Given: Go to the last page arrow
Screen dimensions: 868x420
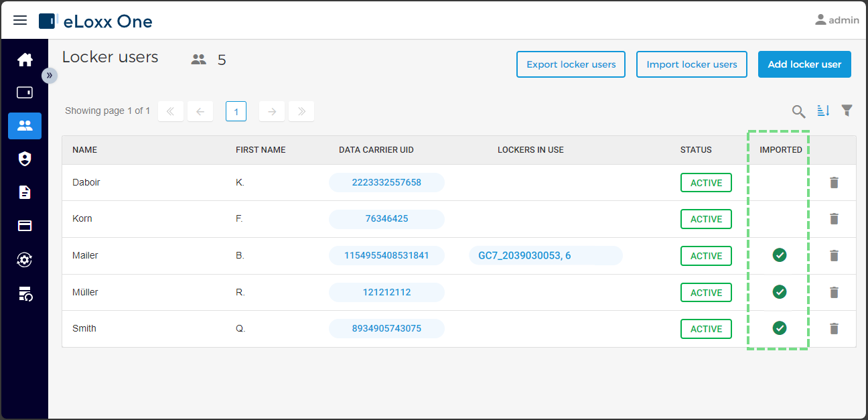Looking at the screenshot, I should pos(301,111).
